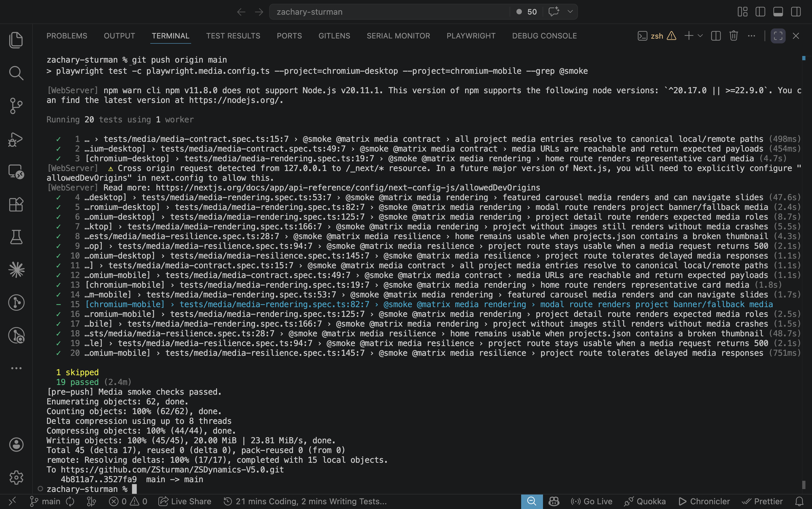Toggle maximized panel size
The width and height of the screenshot is (812, 509).
[778, 36]
